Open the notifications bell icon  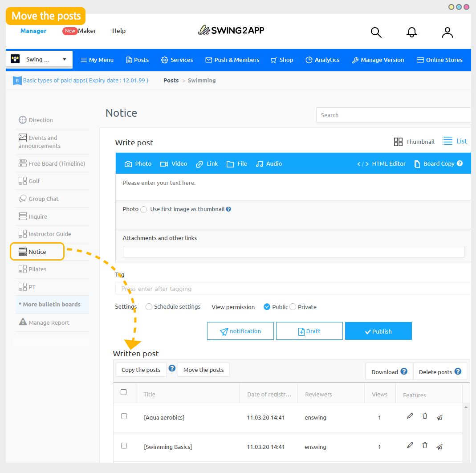pyautogui.click(x=412, y=33)
